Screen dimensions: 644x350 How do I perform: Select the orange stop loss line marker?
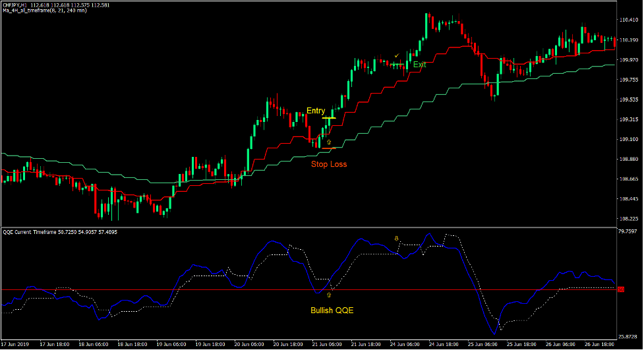pyautogui.click(x=329, y=148)
